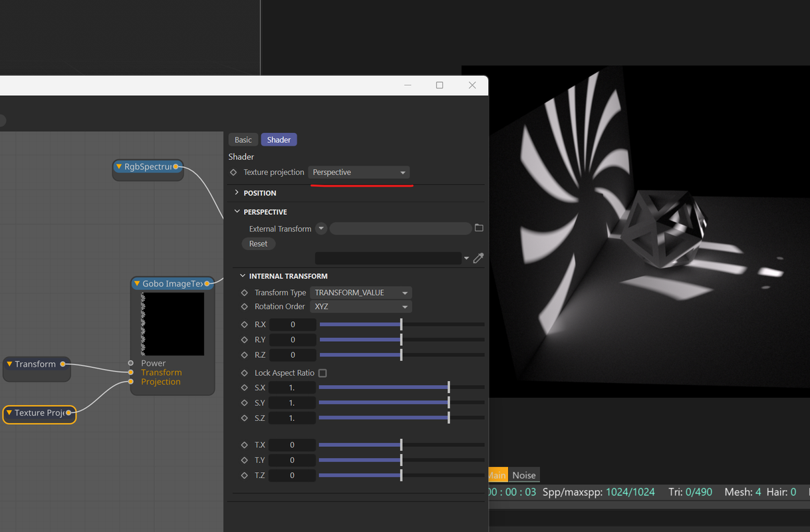
Task: Click the Transform node output port
Action: (x=63, y=364)
